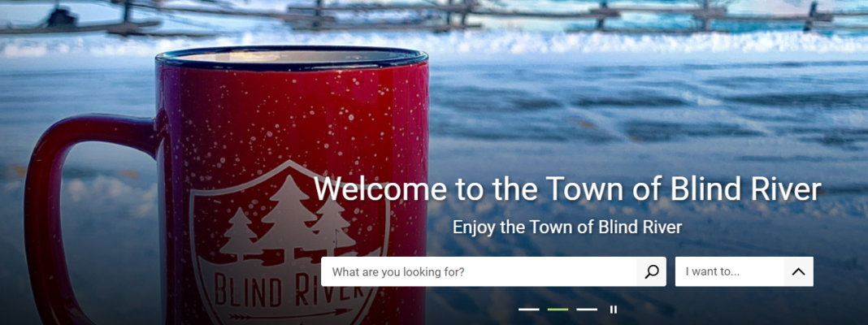Click the dark blue rim of the mug
The width and height of the screenshot is (868, 325).
[x=291, y=58]
